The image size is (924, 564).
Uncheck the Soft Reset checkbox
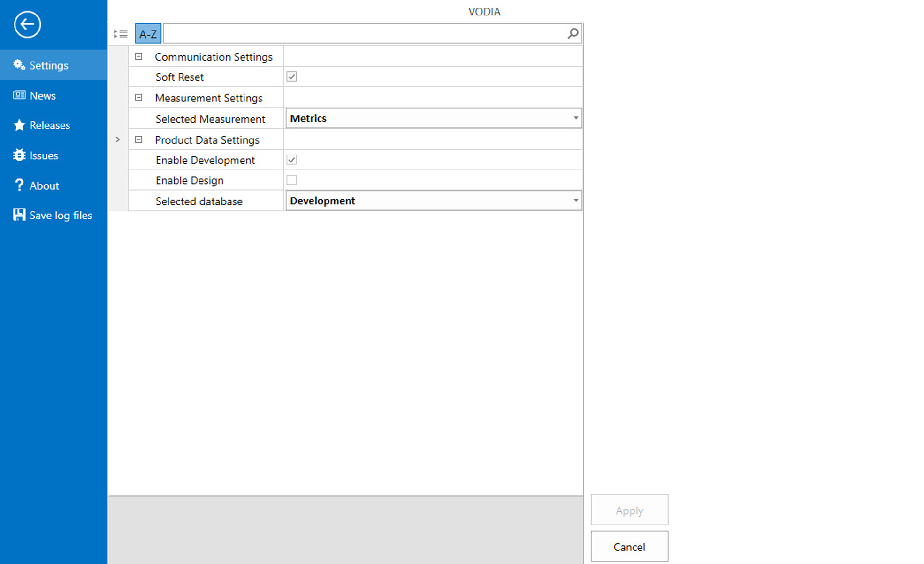(x=291, y=77)
